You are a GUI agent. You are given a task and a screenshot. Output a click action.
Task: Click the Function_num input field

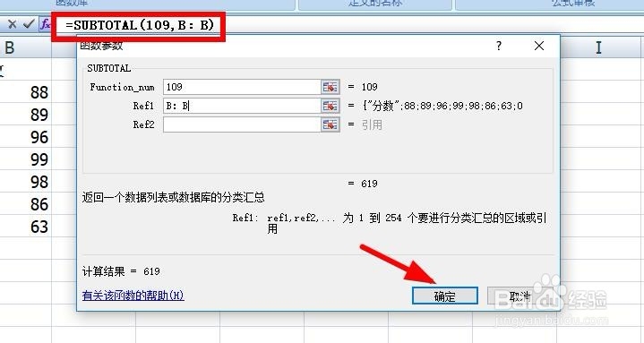242,87
